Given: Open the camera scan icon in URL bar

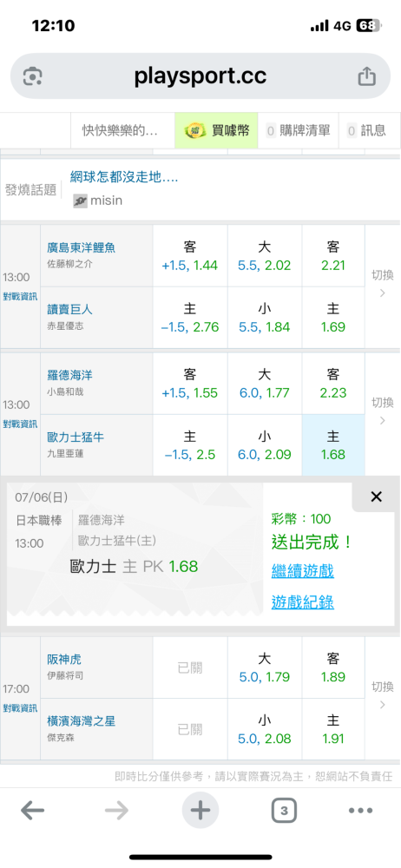Looking at the screenshot, I should click(33, 76).
